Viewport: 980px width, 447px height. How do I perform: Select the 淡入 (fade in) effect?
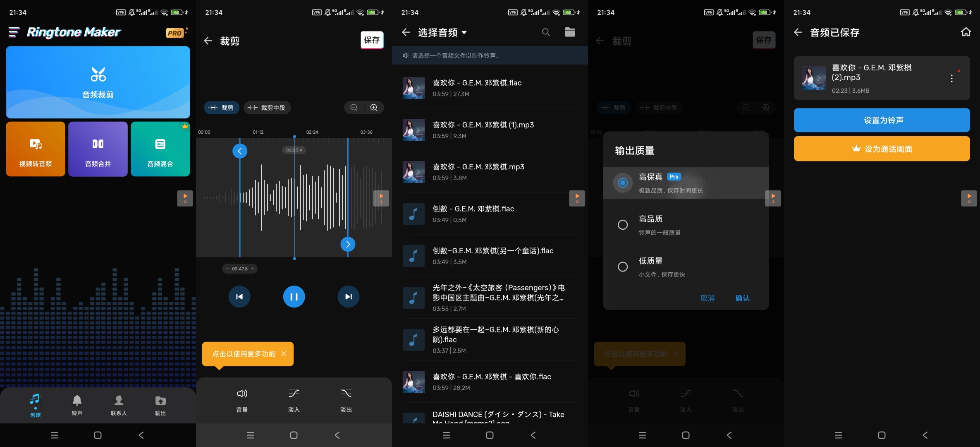click(294, 399)
